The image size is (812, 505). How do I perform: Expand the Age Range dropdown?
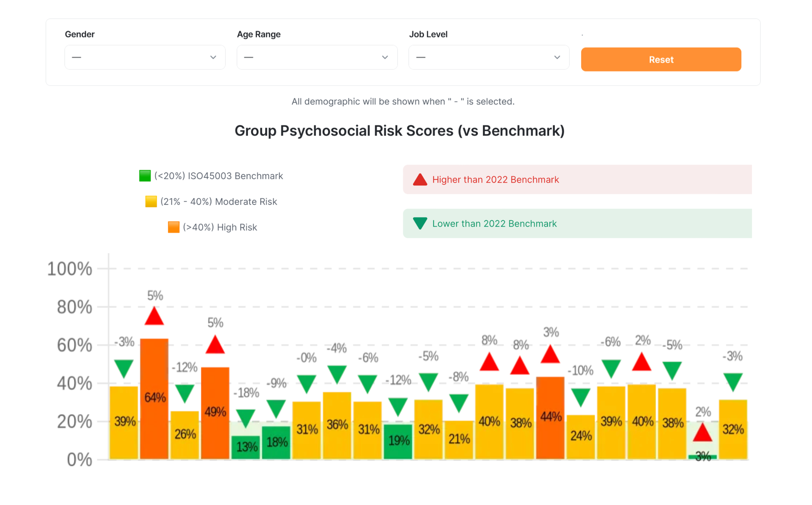point(317,57)
